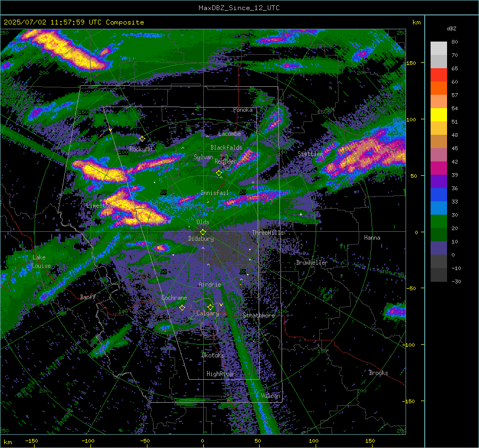Click the yellow diamond marker below RedDeer
Viewport: 479px width, 448px height.
219,173
